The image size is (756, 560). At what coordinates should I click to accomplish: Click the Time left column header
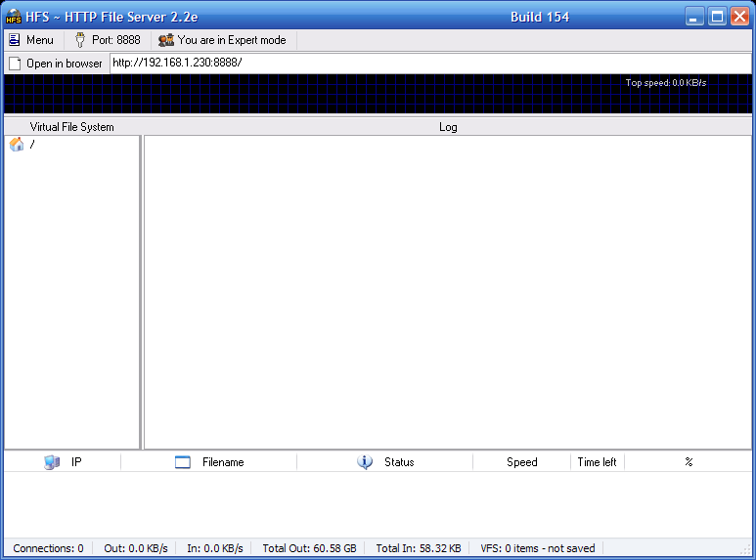coord(597,462)
